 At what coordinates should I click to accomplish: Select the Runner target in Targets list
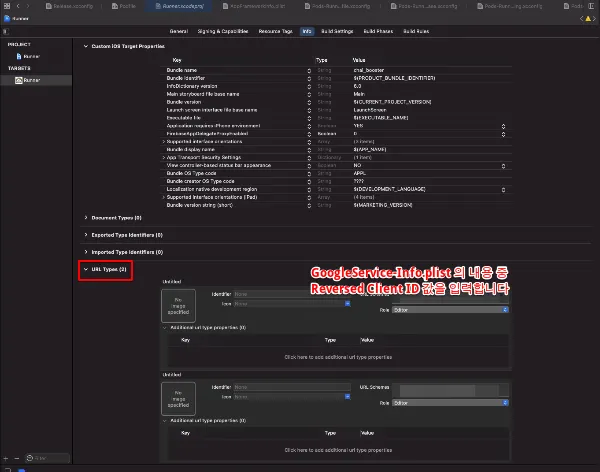tap(19, 79)
